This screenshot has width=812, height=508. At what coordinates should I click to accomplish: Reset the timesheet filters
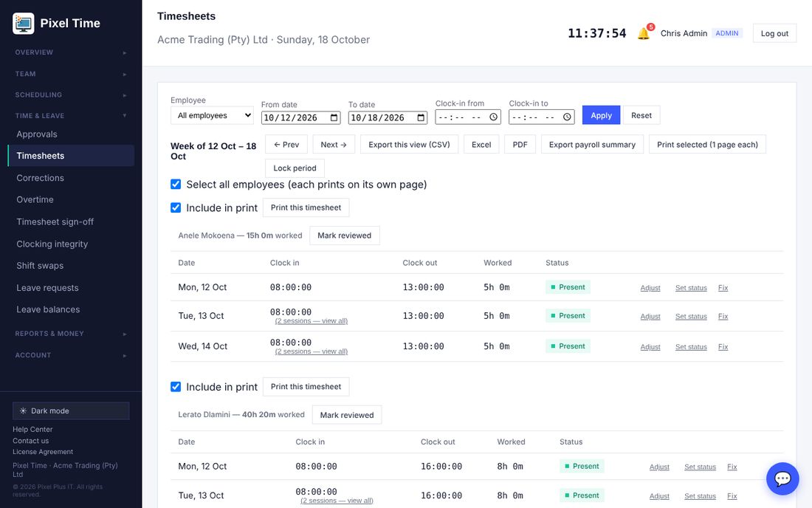641,115
